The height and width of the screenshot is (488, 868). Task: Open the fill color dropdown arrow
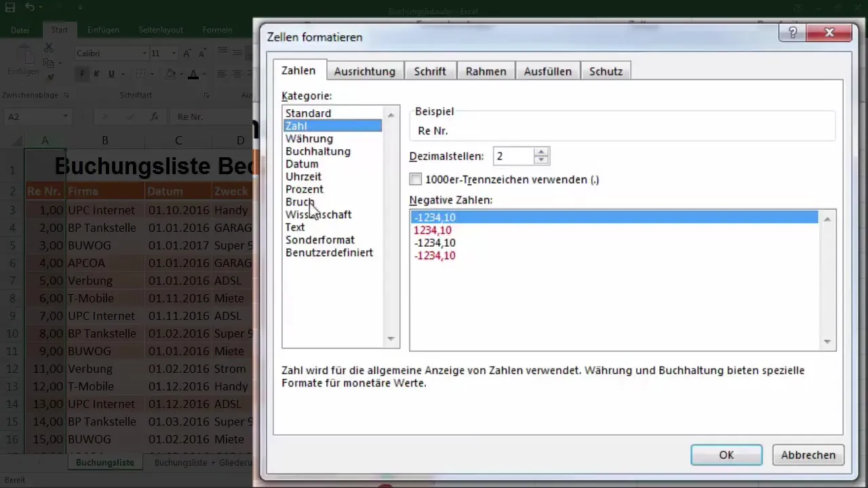pos(181,74)
